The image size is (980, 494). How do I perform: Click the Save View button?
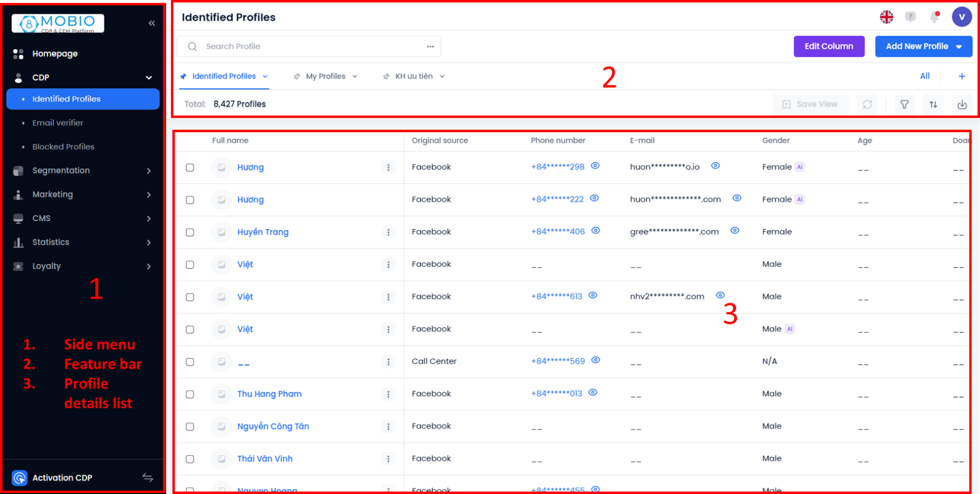click(810, 104)
